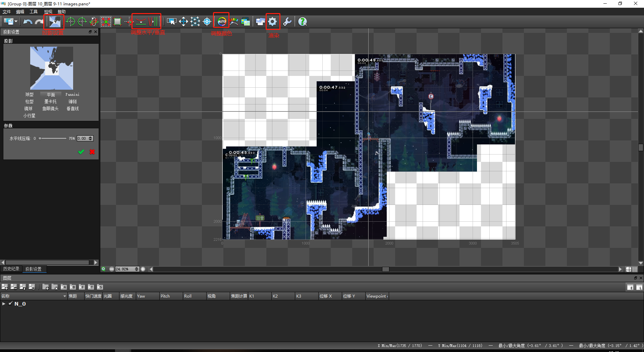Toggle the N_0 layer checkbox
This screenshot has width=644, height=352.
click(10, 304)
